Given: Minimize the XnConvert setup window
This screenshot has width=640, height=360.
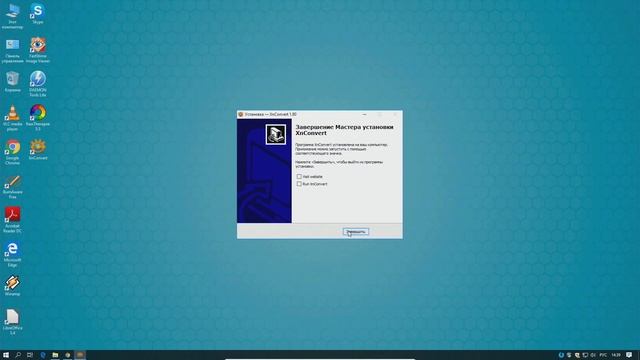Looking at the screenshot, I should pos(364,114).
